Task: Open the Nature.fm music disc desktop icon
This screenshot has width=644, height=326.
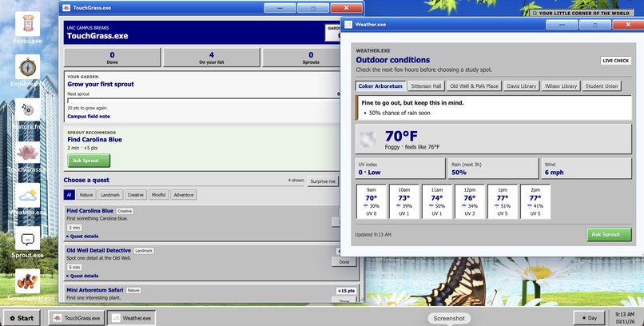Action: tap(27, 110)
